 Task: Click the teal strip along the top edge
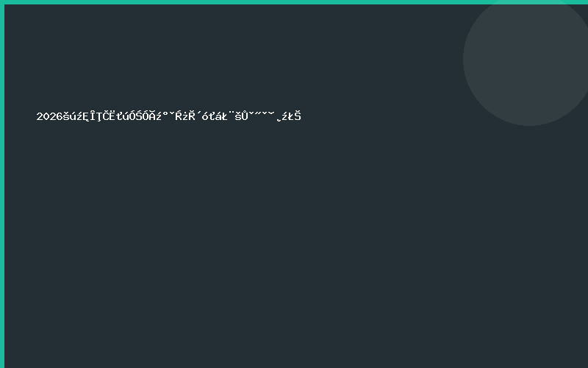click(294, 2)
